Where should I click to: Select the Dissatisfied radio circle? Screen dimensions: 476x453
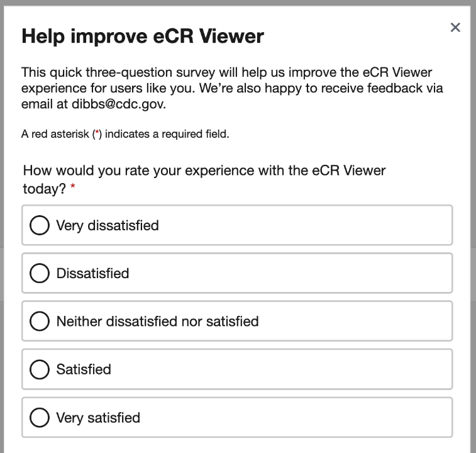tap(39, 273)
